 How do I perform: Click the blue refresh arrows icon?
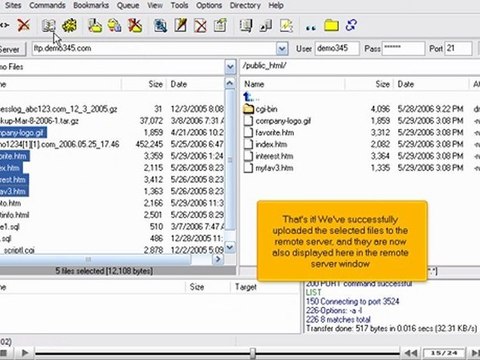351,25
